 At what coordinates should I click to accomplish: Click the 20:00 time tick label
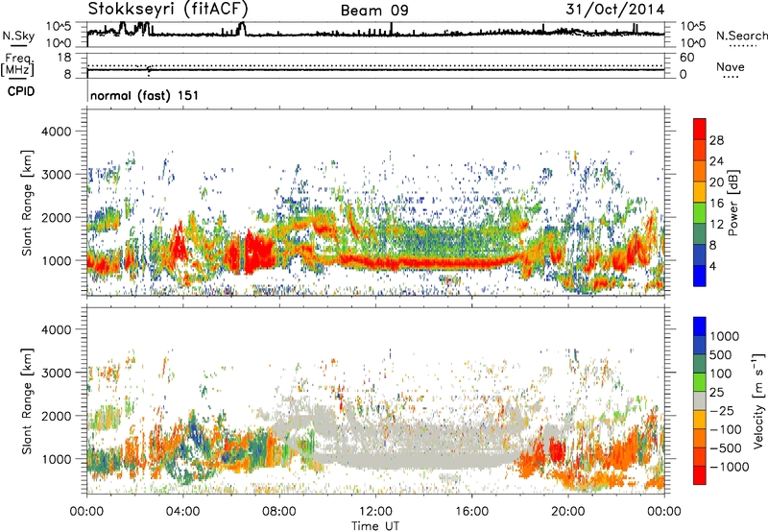(x=568, y=512)
